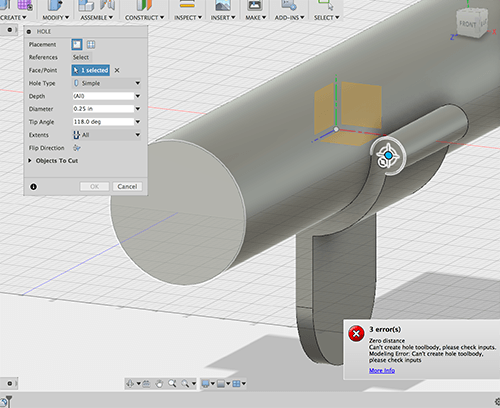Open the CONSTRUCT menu

pos(144,17)
